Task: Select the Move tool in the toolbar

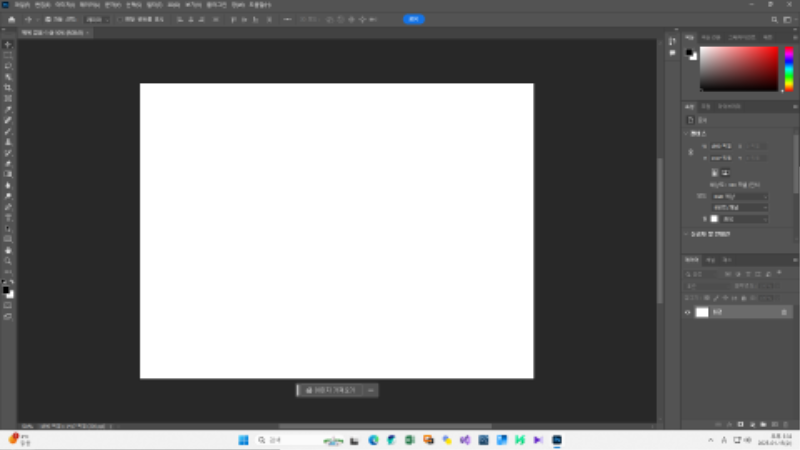Action: pos(8,44)
